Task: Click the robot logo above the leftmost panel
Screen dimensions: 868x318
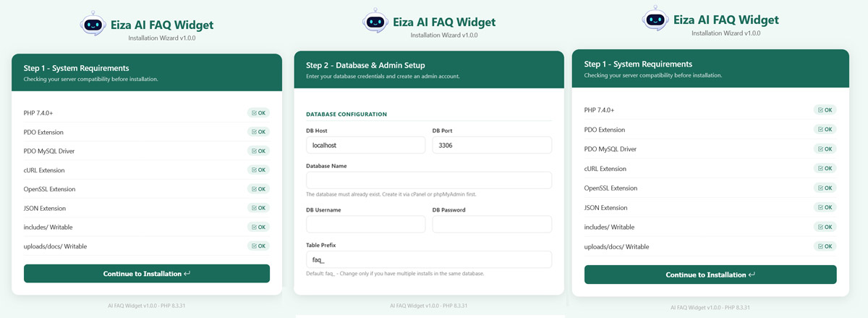Action: point(92,24)
